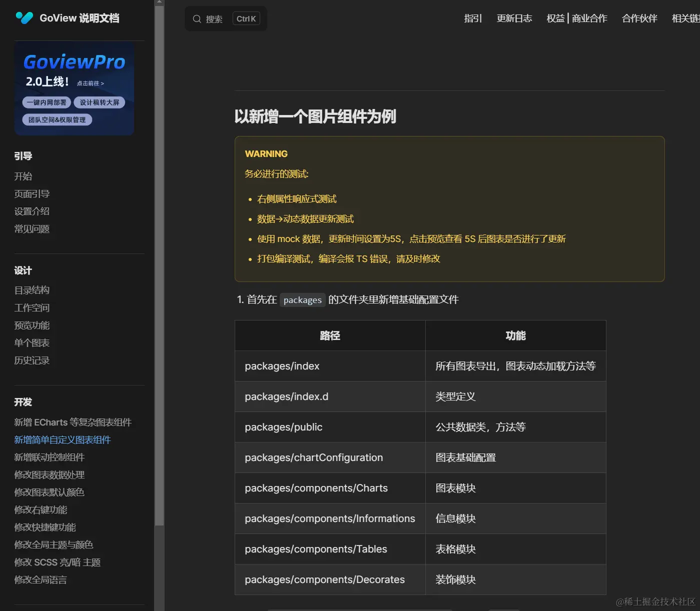Open 修改快捷键功能 in sidebar
700x611 pixels.
pyautogui.click(x=45, y=527)
